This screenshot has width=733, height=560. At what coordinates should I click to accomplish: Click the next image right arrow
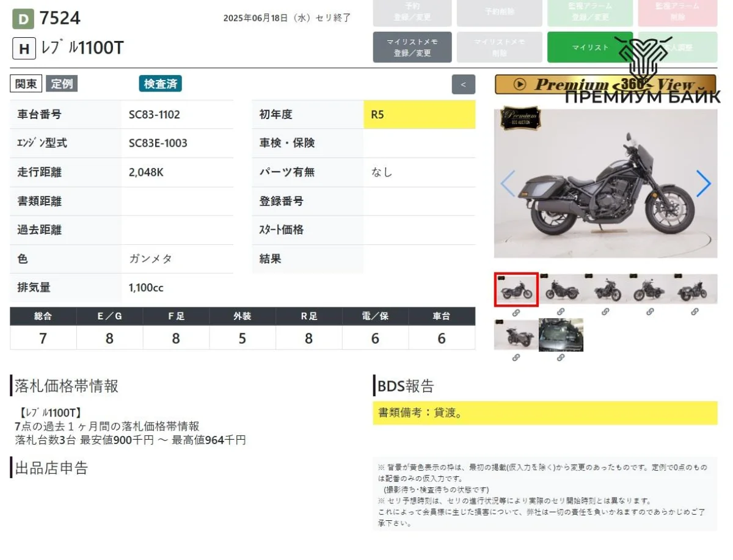pyautogui.click(x=703, y=183)
